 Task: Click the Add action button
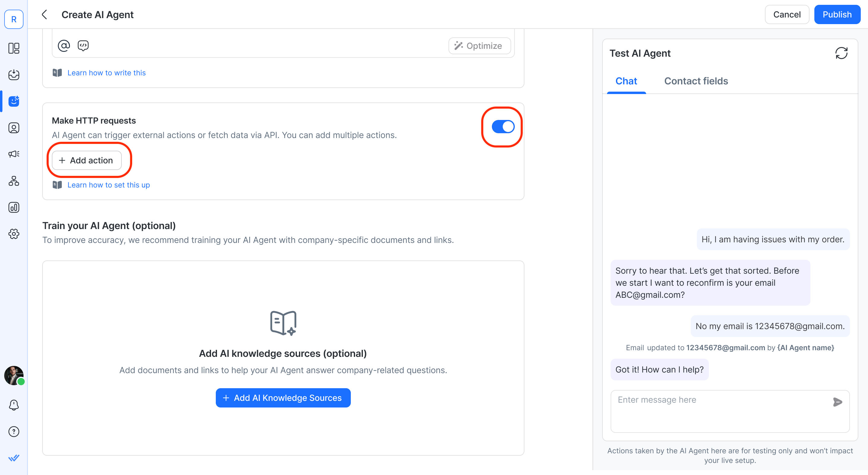click(x=86, y=160)
